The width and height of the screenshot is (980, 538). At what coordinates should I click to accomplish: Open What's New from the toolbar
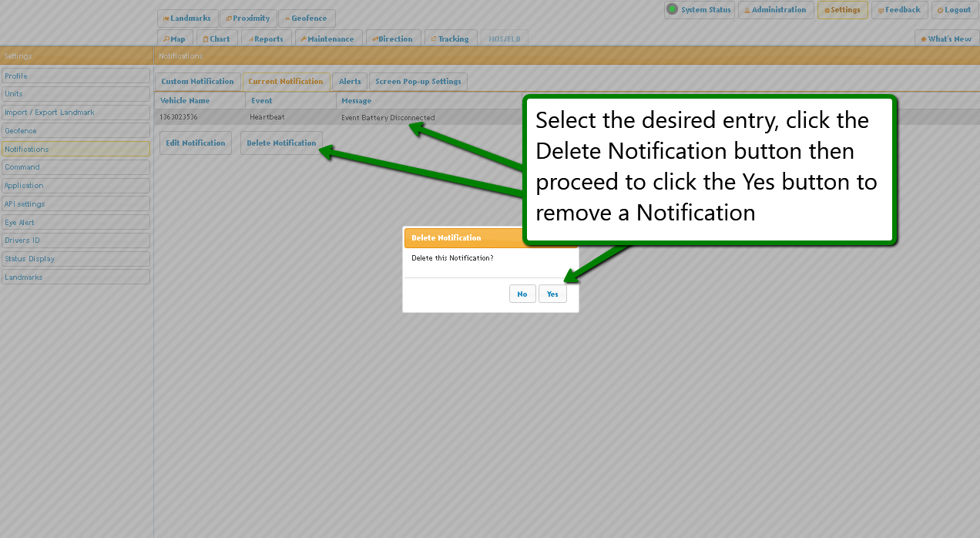(946, 39)
